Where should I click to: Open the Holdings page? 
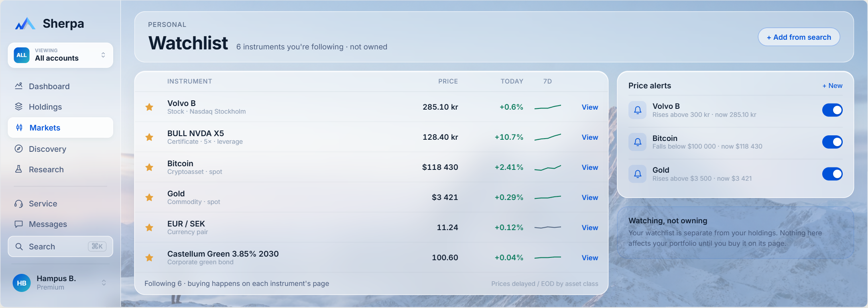60,107
